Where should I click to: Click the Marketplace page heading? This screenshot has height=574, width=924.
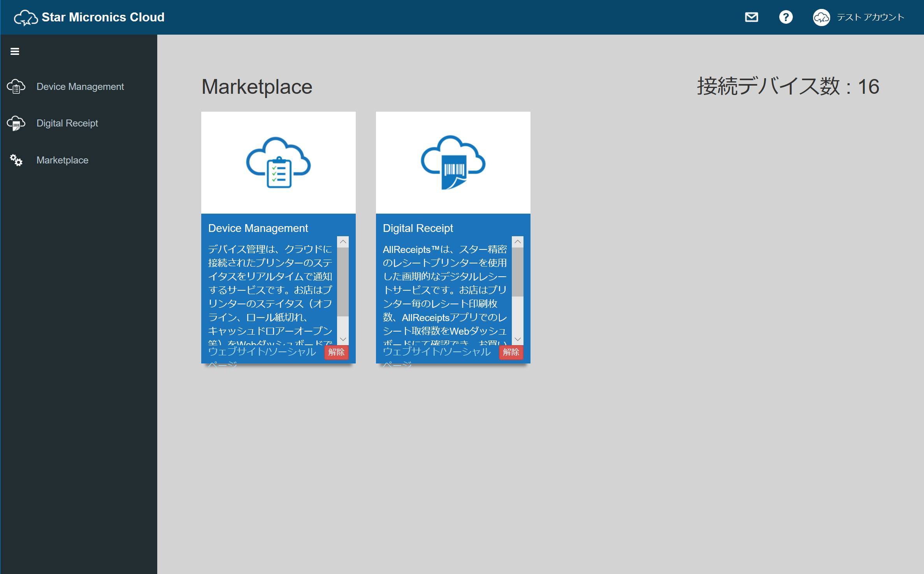pyautogui.click(x=257, y=86)
